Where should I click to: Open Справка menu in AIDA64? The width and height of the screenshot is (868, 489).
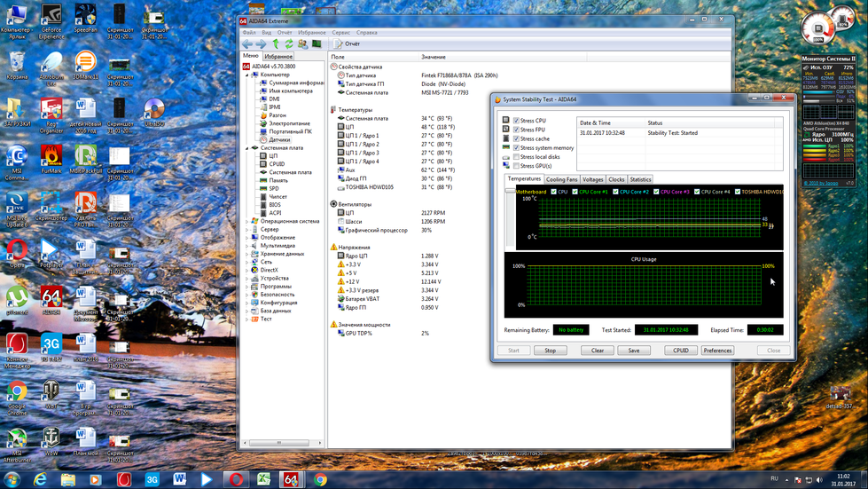click(366, 33)
